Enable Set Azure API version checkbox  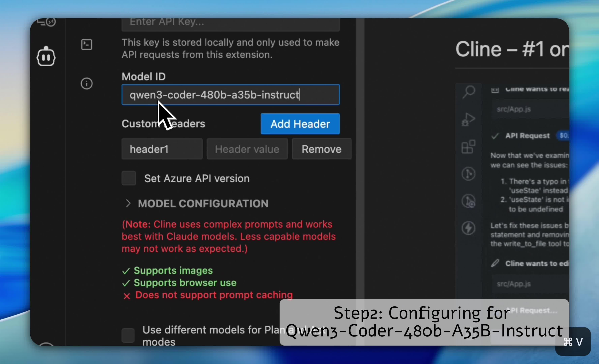[129, 178]
